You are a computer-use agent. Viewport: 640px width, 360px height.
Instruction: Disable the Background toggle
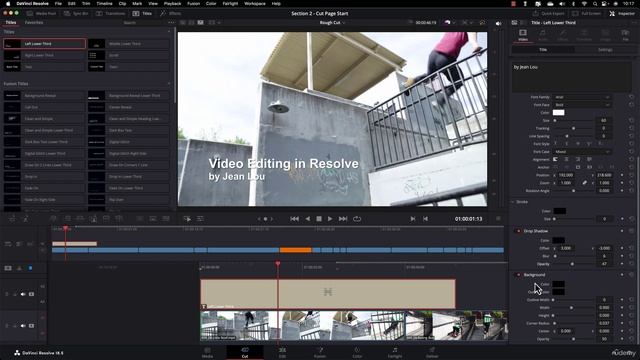tap(518, 275)
